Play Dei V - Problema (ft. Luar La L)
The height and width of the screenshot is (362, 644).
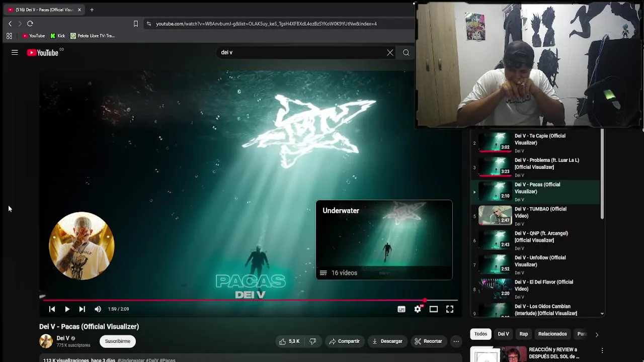[x=535, y=167]
